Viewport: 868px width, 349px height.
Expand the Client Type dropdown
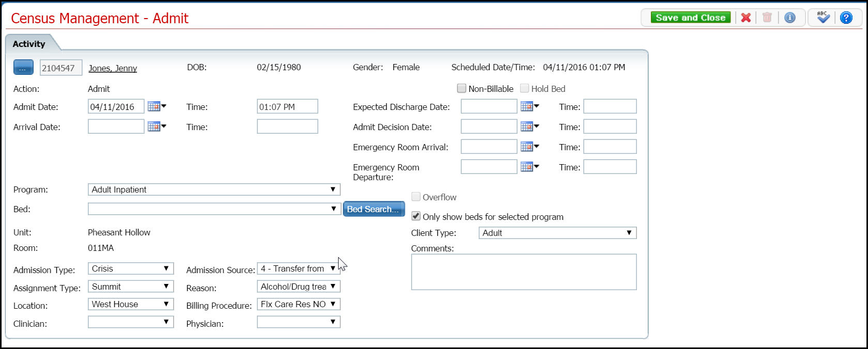(629, 233)
